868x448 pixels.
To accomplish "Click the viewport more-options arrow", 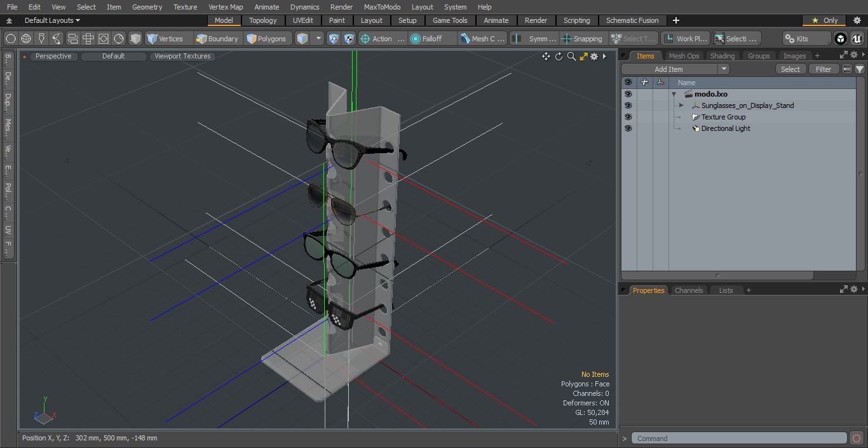I will tap(604, 57).
